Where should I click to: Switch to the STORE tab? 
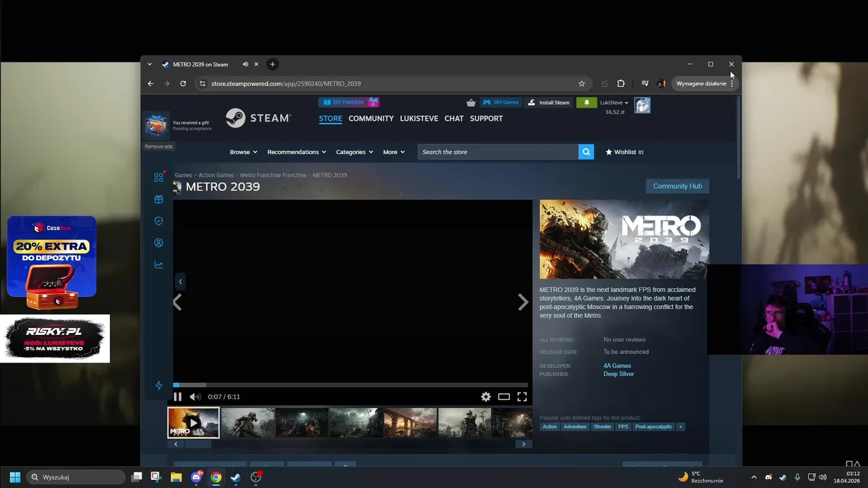[x=330, y=119]
